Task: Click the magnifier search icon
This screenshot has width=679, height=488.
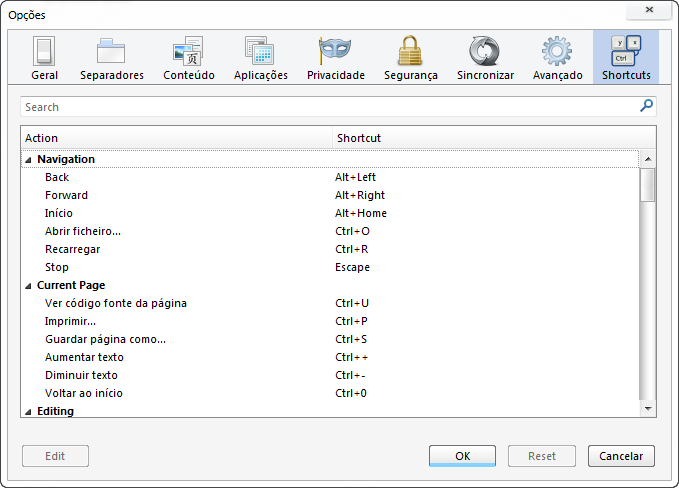Action: click(x=646, y=106)
